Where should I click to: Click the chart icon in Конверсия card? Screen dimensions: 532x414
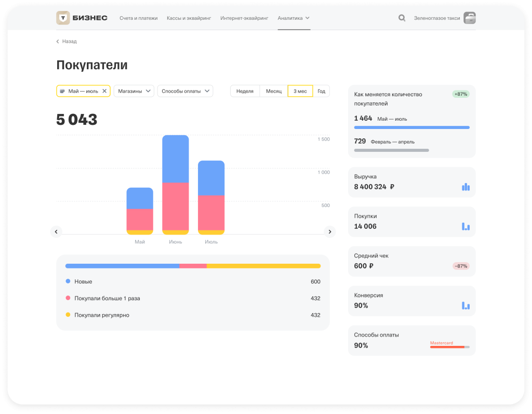[465, 305]
